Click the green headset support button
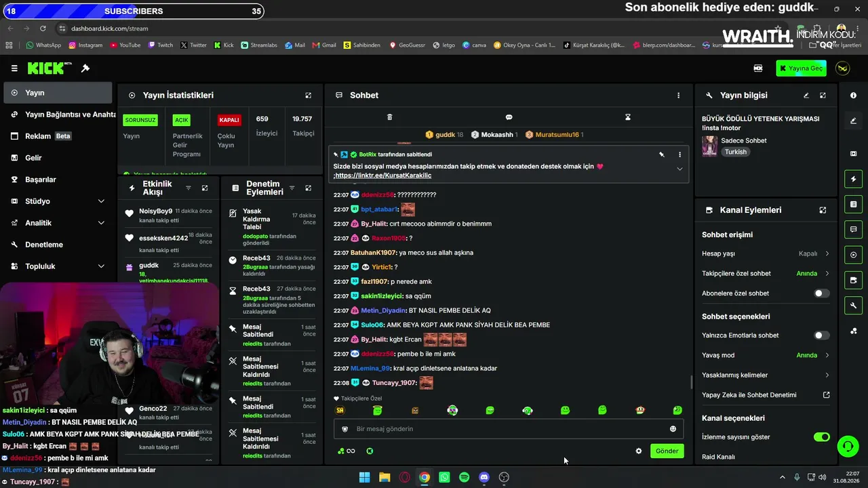 848,447
